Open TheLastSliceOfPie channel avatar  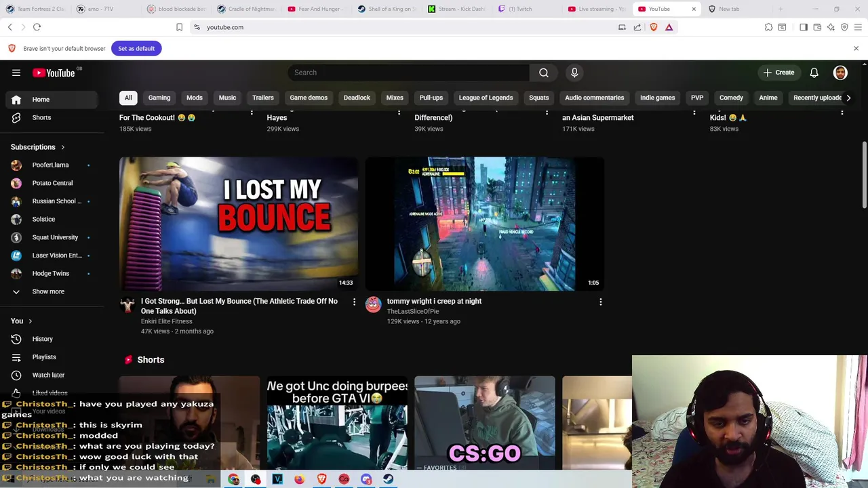pyautogui.click(x=373, y=304)
